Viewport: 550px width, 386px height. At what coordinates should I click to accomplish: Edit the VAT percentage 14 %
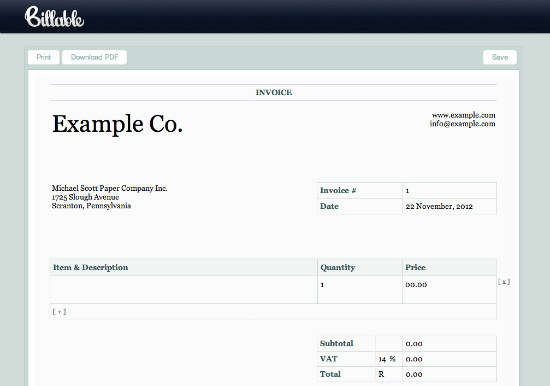click(389, 359)
